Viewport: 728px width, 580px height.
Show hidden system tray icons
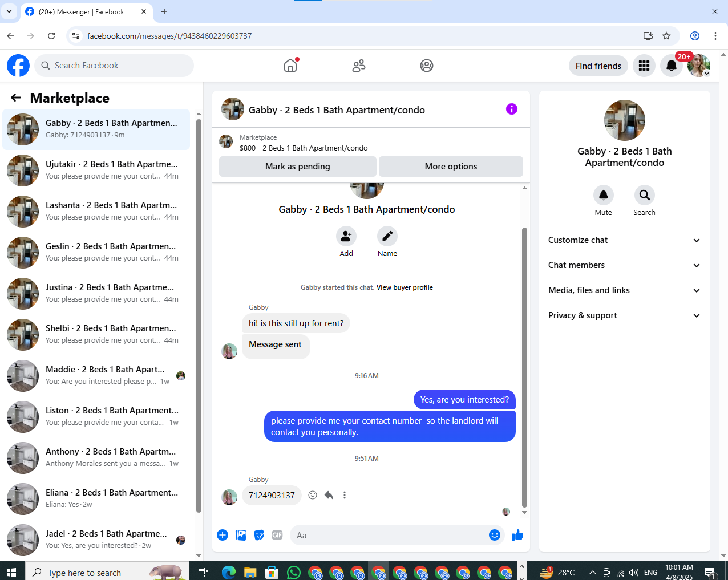592,573
